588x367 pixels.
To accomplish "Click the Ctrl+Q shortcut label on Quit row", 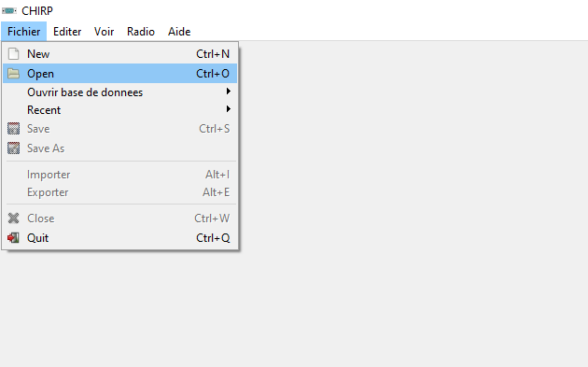I will [x=213, y=238].
